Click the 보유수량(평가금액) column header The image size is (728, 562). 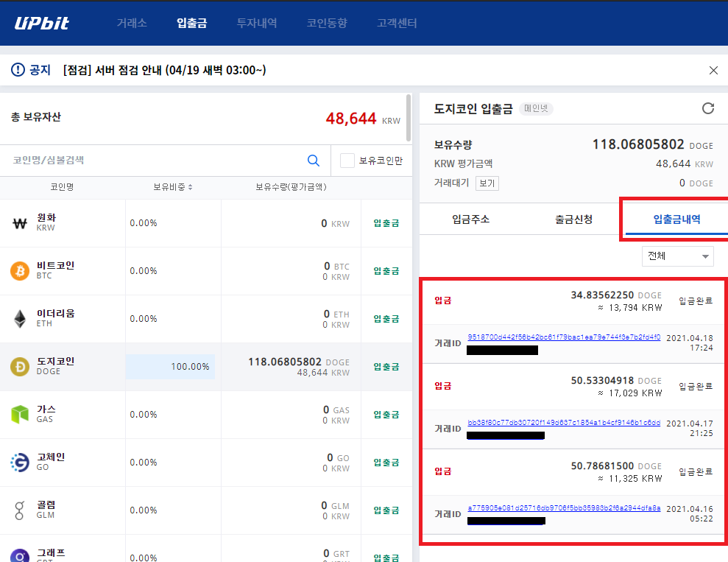(291, 186)
